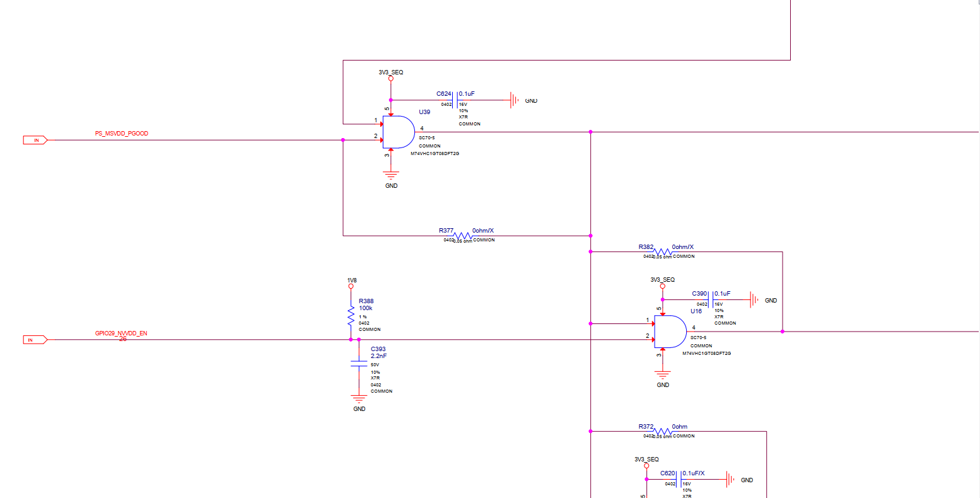Screen dimensions: 980x498
Task: Select ground symbol under U16 pin 3
Action: (662, 374)
